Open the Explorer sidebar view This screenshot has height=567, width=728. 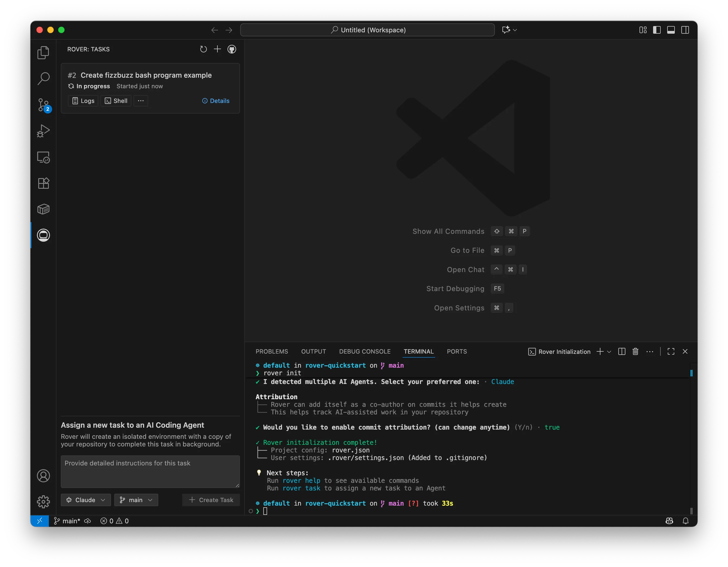(43, 52)
